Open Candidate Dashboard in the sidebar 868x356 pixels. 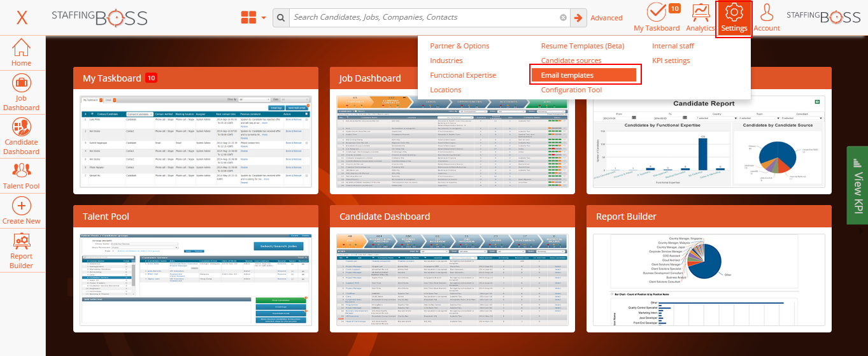click(21, 136)
